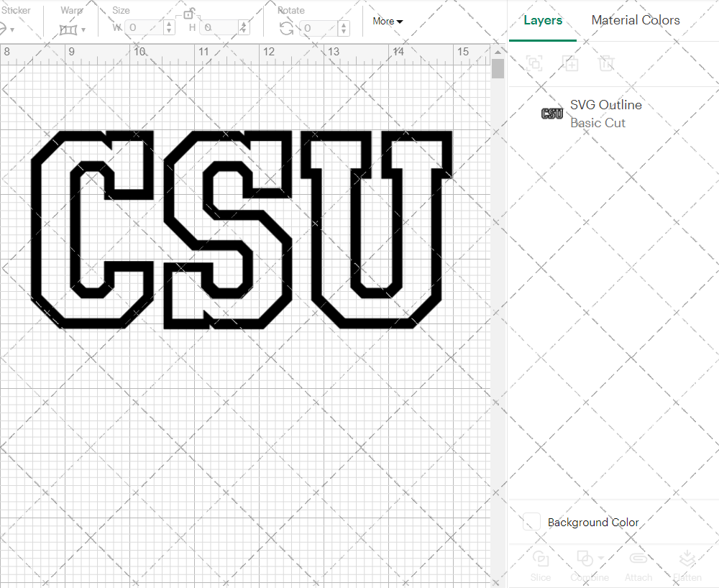The image size is (719, 588).
Task: Click the Rotate angle input field
Action: click(319, 28)
